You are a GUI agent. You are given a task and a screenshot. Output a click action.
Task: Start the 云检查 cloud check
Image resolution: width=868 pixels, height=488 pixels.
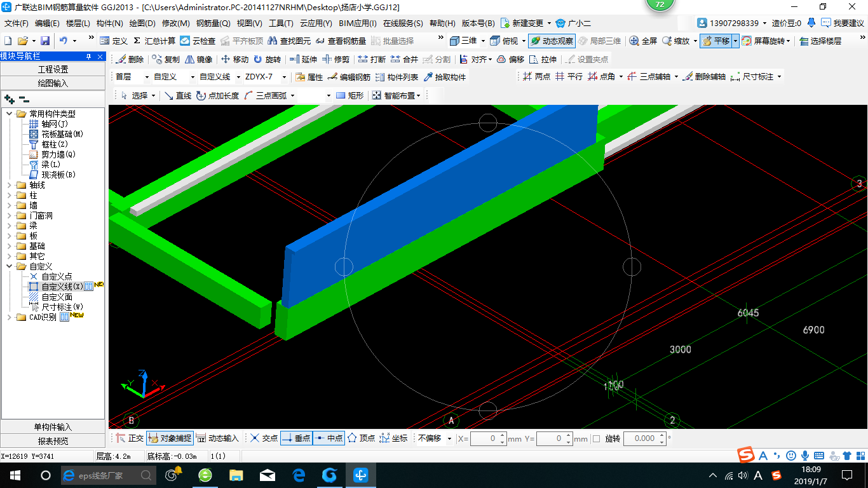point(198,41)
